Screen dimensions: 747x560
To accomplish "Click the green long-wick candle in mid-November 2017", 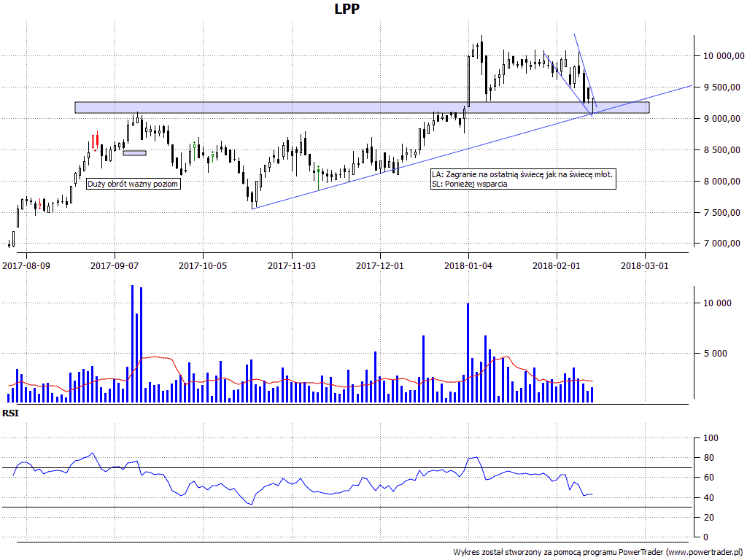I will tap(318, 179).
